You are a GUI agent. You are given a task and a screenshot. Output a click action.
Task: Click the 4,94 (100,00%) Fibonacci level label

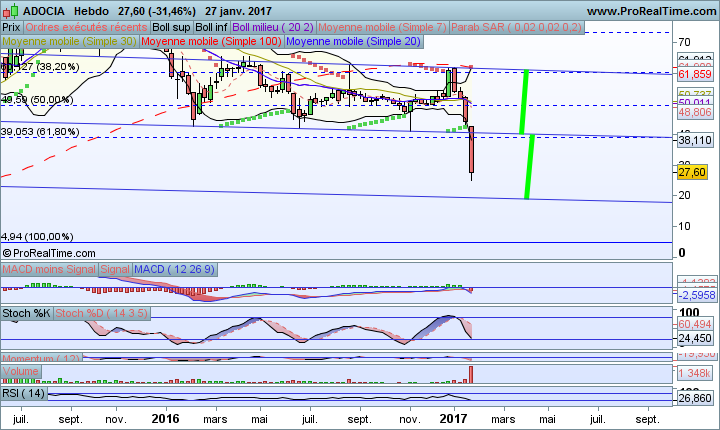37,237
